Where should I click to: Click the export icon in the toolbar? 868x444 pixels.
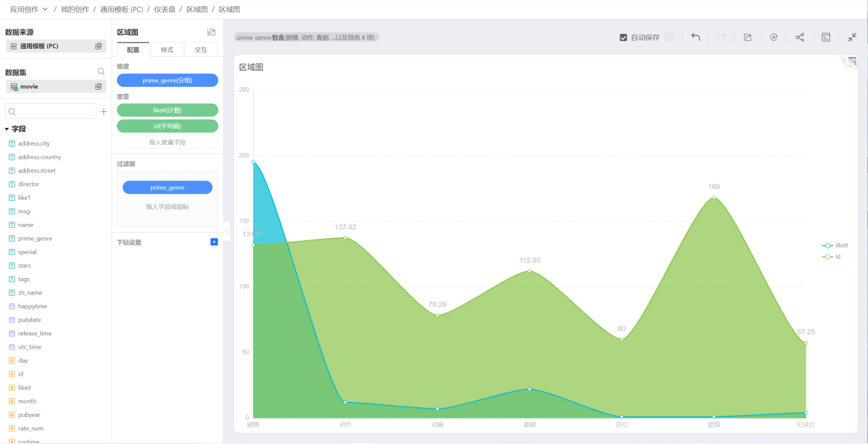point(747,37)
